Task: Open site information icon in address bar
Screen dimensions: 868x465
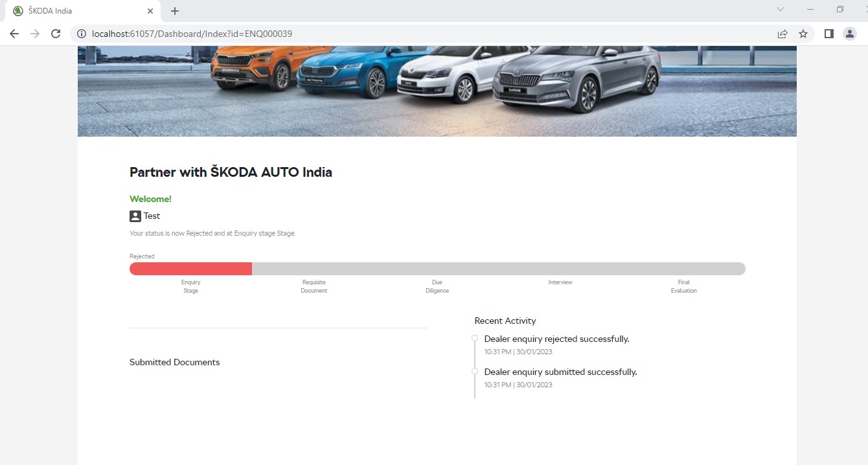Action: 82,34
